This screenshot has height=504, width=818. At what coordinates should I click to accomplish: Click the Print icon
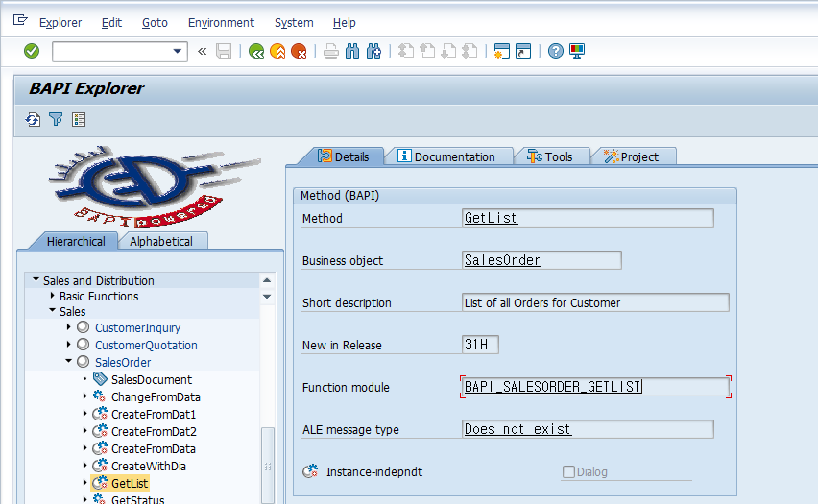tap(330, 51)
